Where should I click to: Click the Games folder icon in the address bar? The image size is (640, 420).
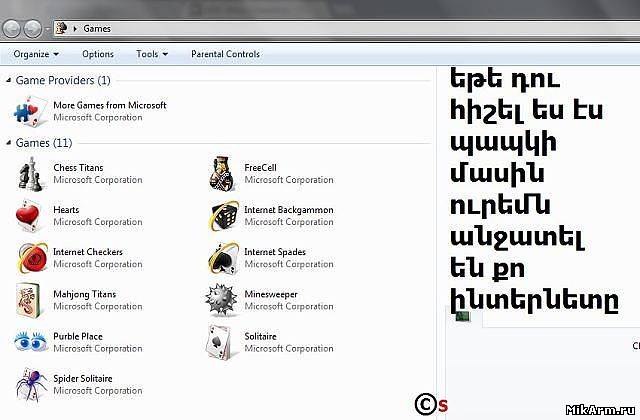pos(62,28)
